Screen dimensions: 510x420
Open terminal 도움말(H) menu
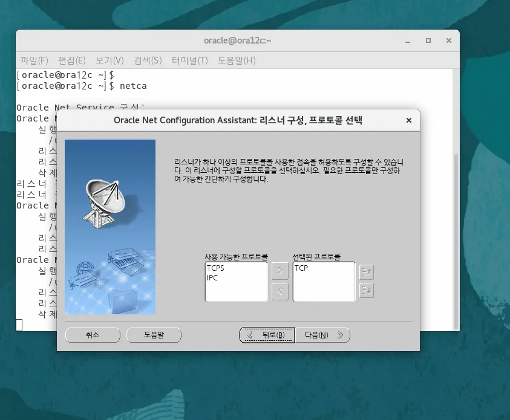pyautogui.click(x=237, y=60)
